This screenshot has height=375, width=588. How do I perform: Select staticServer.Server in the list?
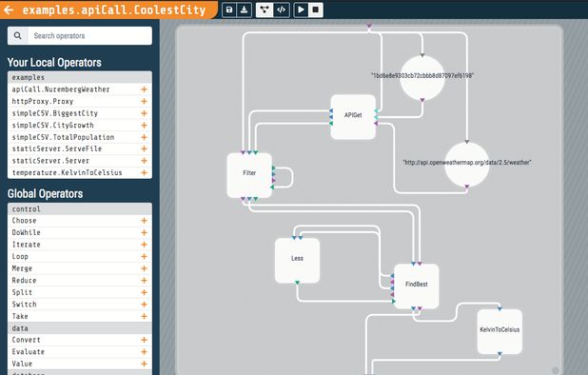80,161
